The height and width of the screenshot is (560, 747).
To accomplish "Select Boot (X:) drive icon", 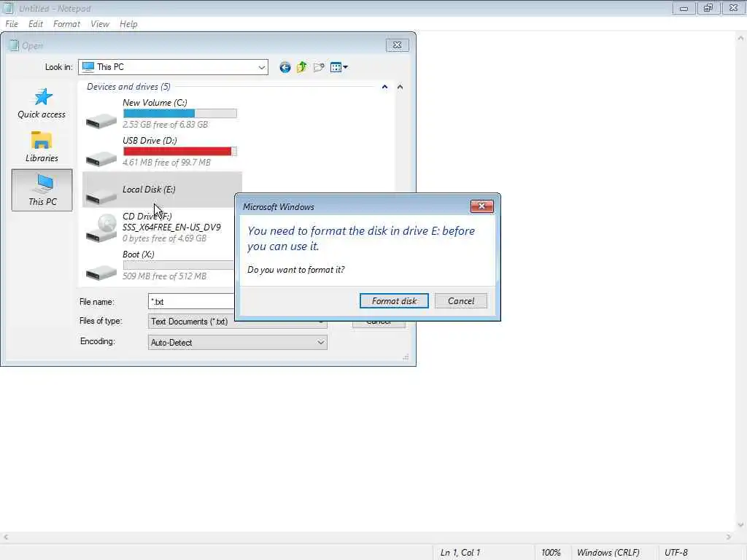I will coord(101,273).
